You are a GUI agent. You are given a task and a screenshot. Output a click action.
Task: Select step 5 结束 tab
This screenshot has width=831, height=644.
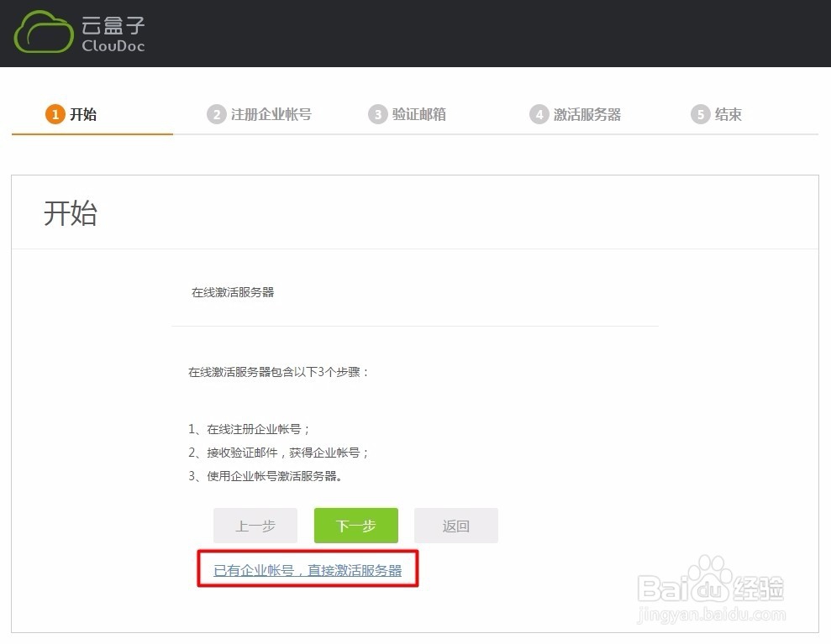[716, 114]
